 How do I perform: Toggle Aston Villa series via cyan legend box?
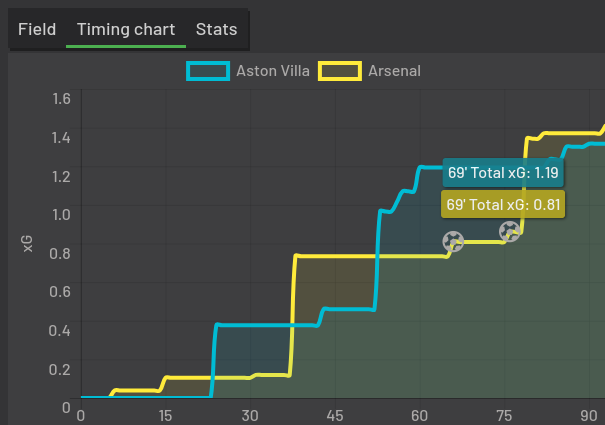(x=207, y=71)
